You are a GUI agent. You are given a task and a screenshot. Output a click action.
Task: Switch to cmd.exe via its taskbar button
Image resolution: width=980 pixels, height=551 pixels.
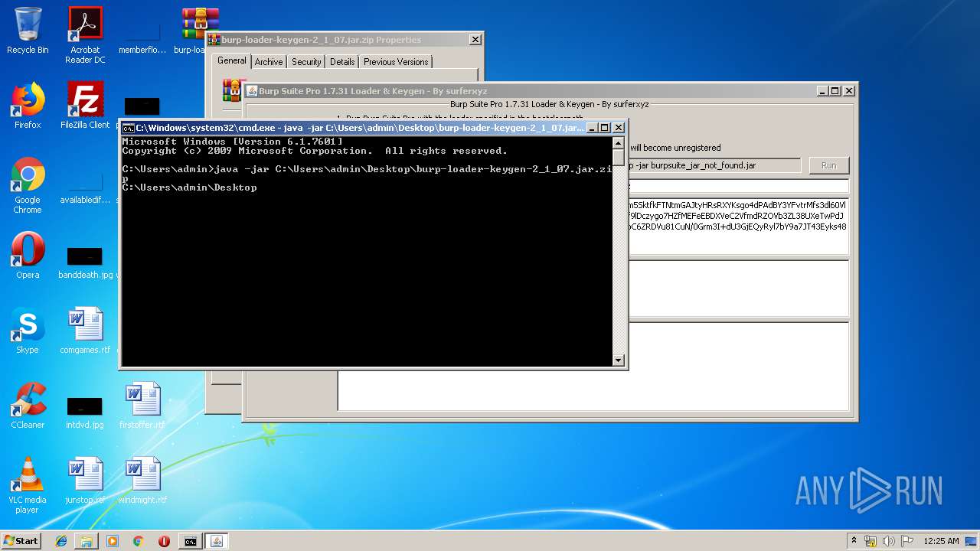[190, 541]
